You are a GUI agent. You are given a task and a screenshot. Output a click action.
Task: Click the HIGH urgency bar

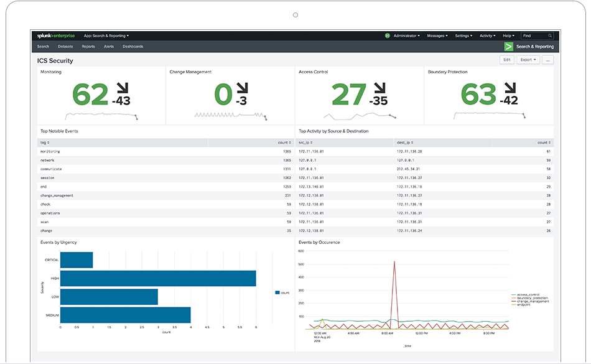click(x=158, y=279)
